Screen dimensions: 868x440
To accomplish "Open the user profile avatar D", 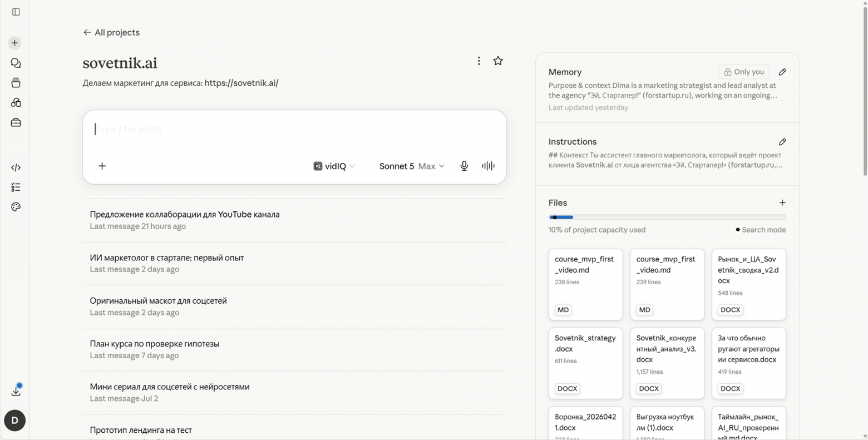I will coord(15,421).
